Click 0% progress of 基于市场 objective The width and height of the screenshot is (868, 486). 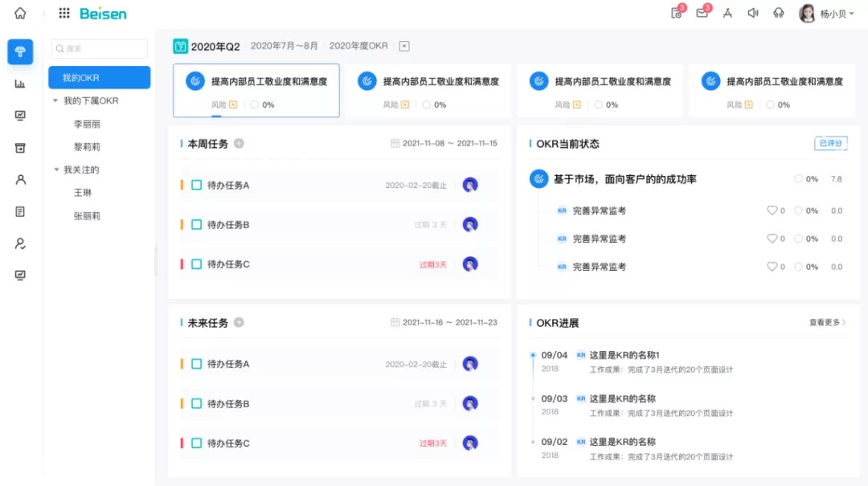point(807,179)
